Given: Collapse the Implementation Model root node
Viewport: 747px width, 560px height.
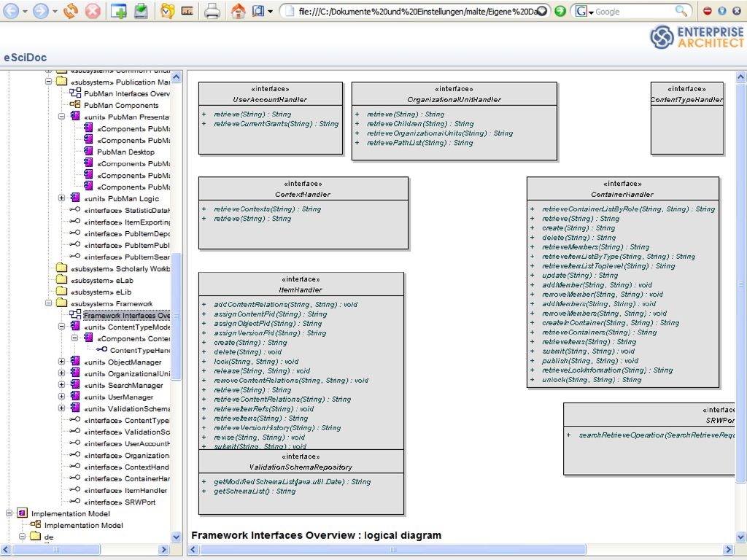Looking at the screenshot, I should pyautogui.click(x=9, y=513).
